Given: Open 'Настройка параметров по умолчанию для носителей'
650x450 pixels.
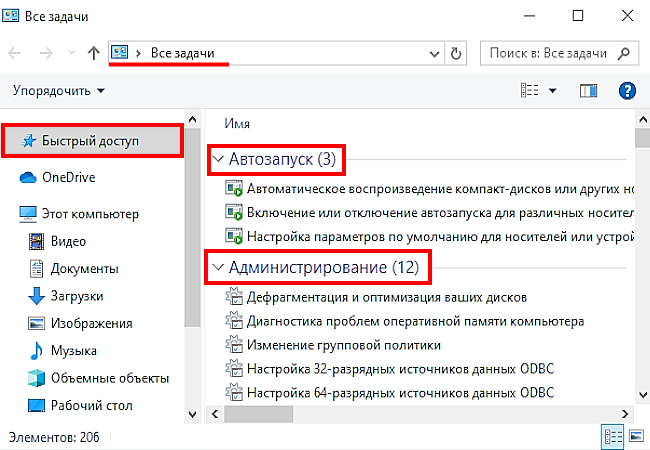Looking at the screenshot, I should coord(429,237).
